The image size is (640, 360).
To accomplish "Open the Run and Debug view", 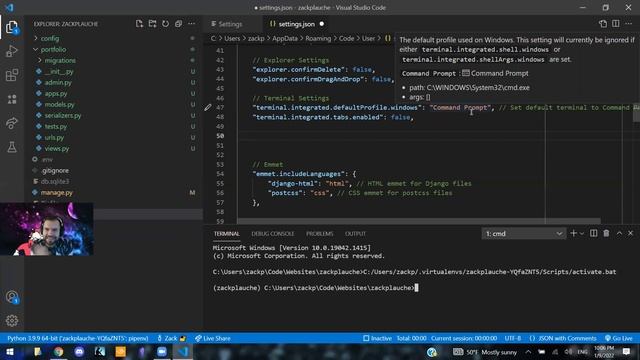I will click(12, 51).
